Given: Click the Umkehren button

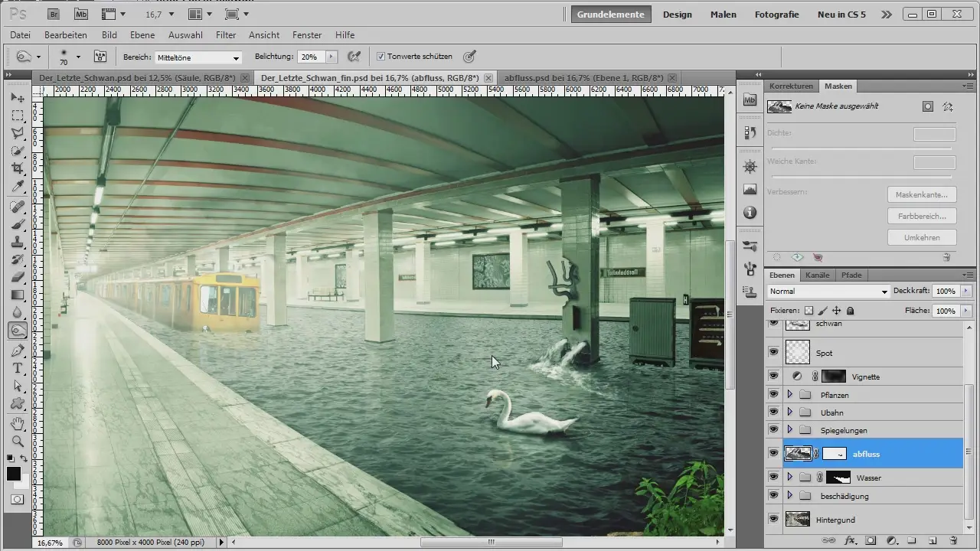Looking at the screenshot, I should coord(922,237).
